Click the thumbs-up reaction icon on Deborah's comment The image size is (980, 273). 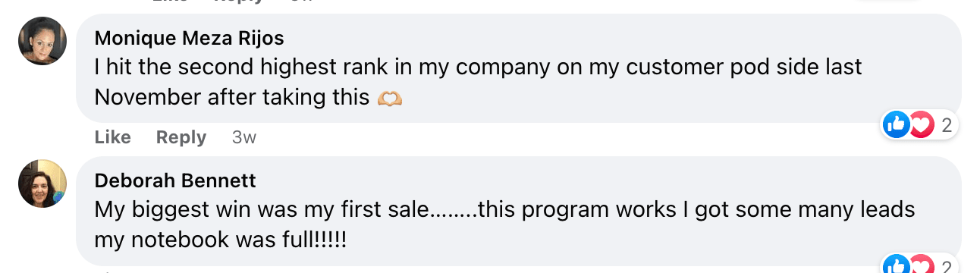(x=897, y=265)
